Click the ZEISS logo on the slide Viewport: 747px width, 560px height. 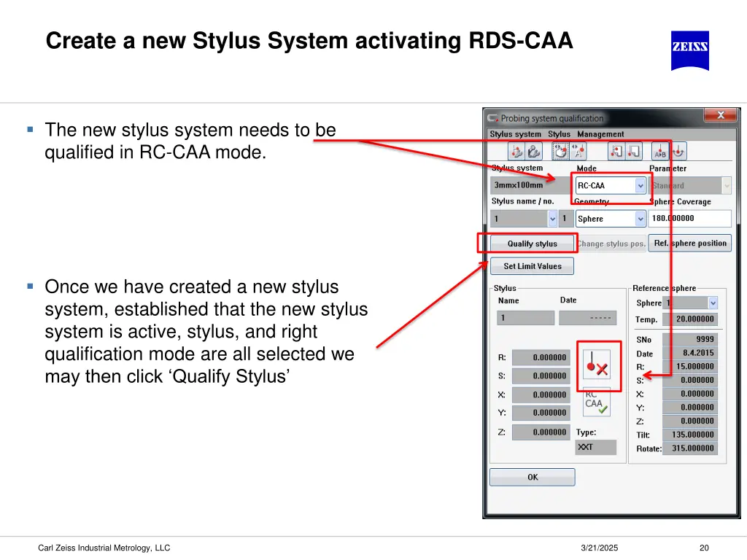pyautogui.click(x=689, y=50)
